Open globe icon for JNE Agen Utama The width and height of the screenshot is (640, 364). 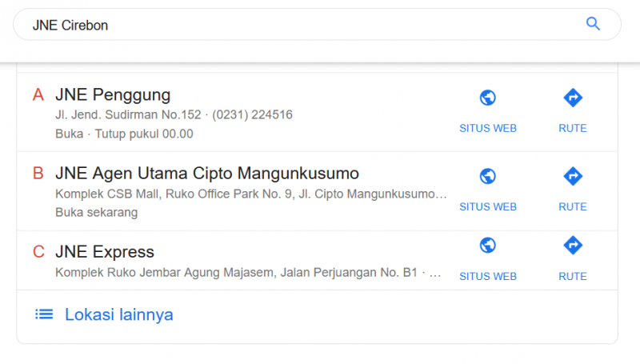488,176
